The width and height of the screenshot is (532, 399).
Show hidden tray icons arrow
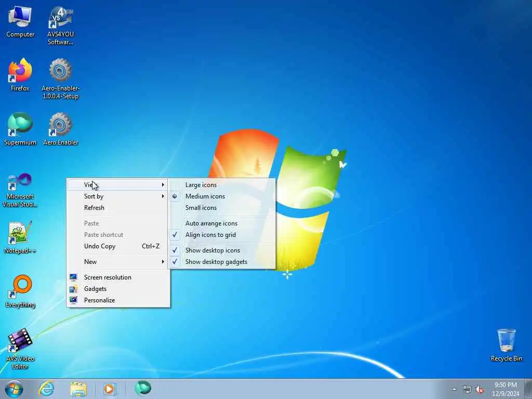click(454, 390)
